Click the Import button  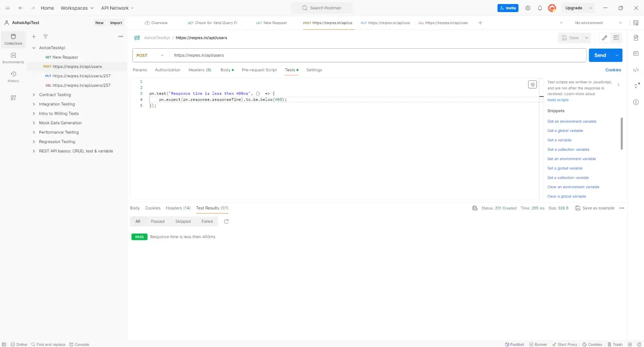tap(116, 23)
